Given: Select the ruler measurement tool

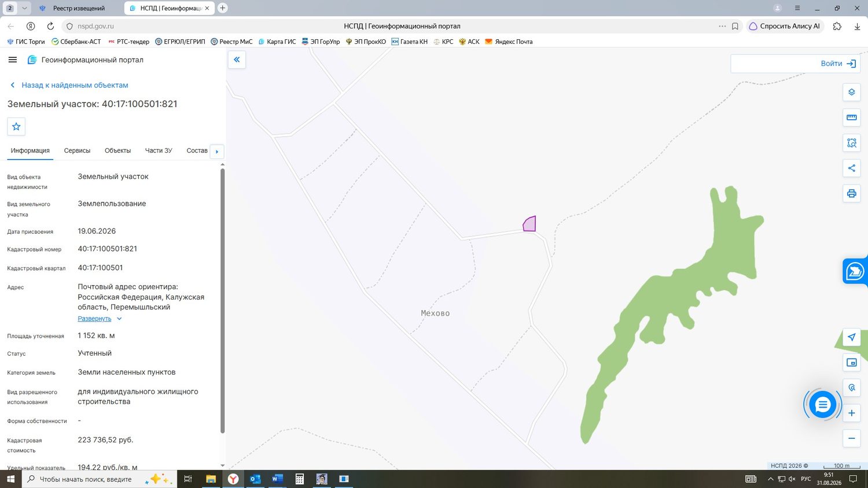Looking at the screenshot, I should 851,117.
